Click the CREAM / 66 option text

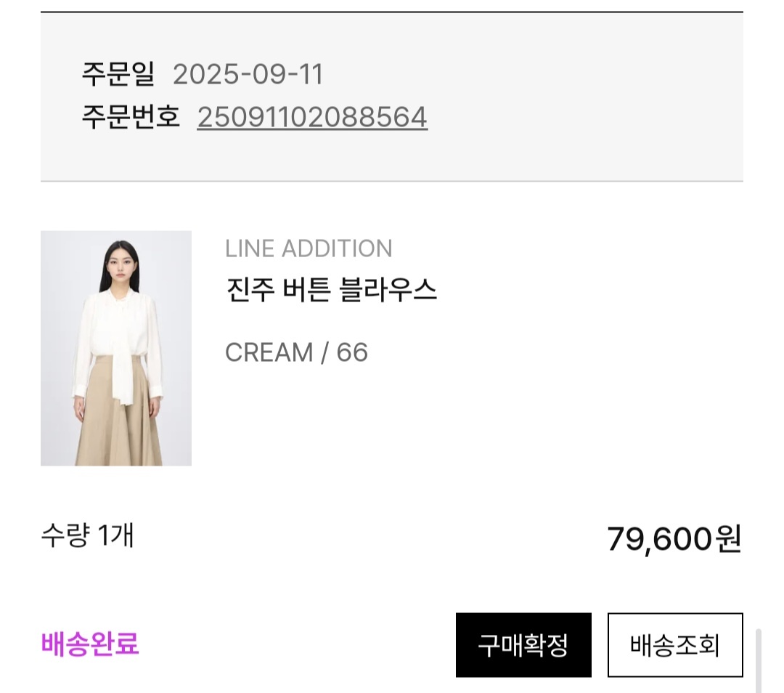[x=296, y=353]
